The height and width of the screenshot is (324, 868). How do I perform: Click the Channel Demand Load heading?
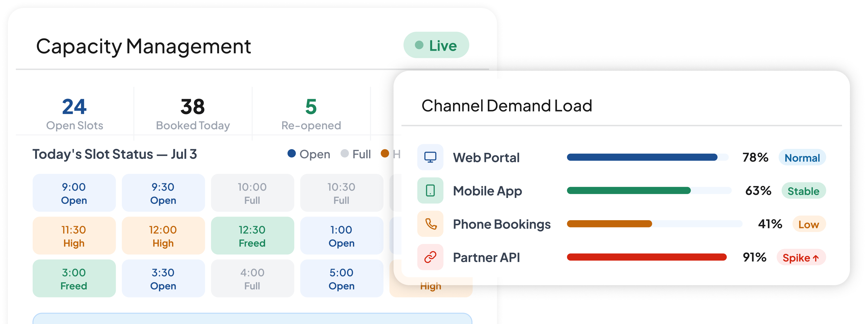point(507,106)
